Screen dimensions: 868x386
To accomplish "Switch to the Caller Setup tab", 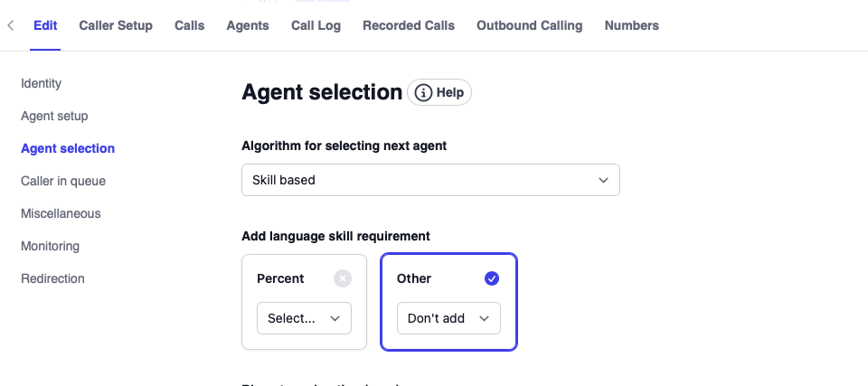I will 116,25.
